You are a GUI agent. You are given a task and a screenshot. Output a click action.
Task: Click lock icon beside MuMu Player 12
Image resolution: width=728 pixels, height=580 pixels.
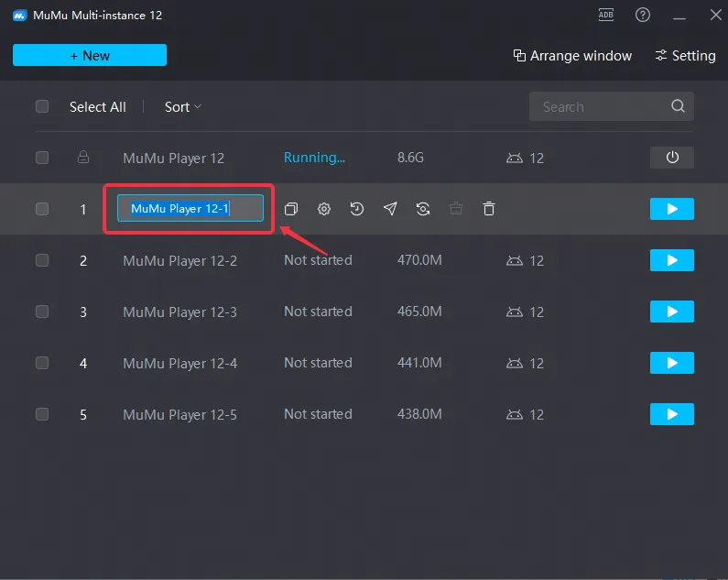click(83, 157)
